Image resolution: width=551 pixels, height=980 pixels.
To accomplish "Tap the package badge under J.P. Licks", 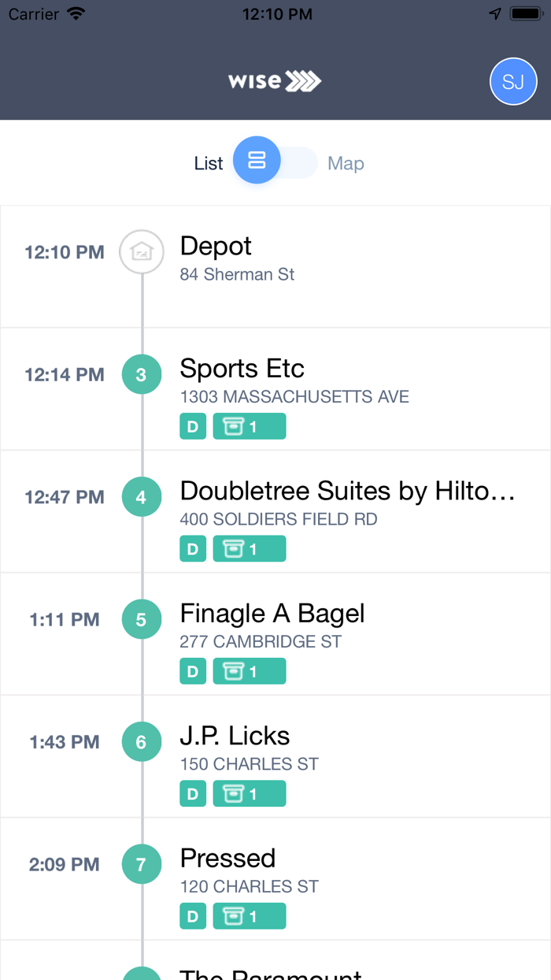I will (x=249, y=793).
